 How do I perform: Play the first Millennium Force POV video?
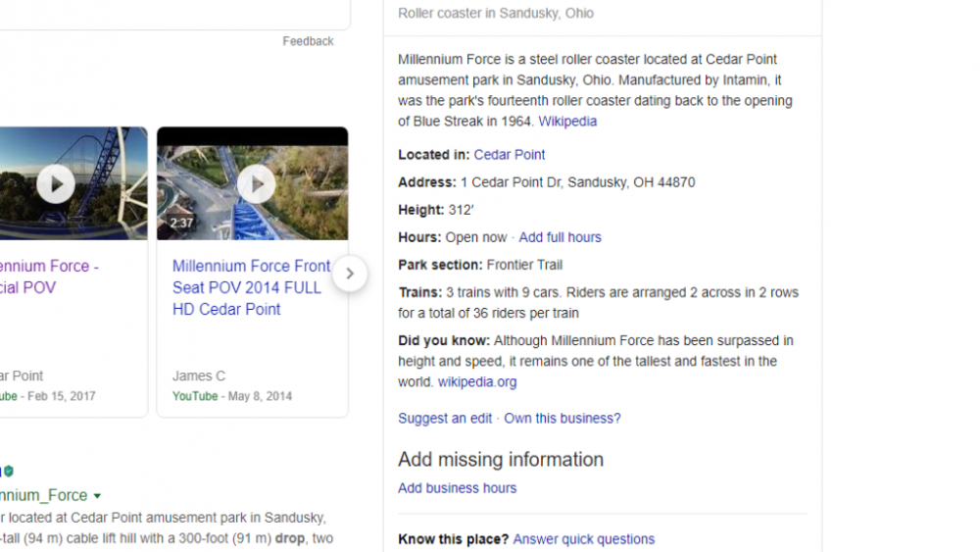(x=56, y=184)
